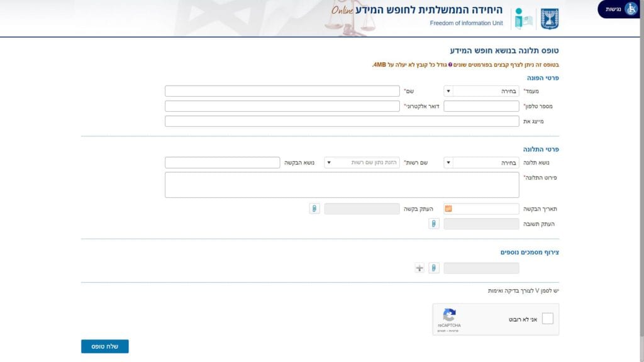644x362 pixels.
Task: Check the 'I am not a robot' checkbox
Action: 547,319
